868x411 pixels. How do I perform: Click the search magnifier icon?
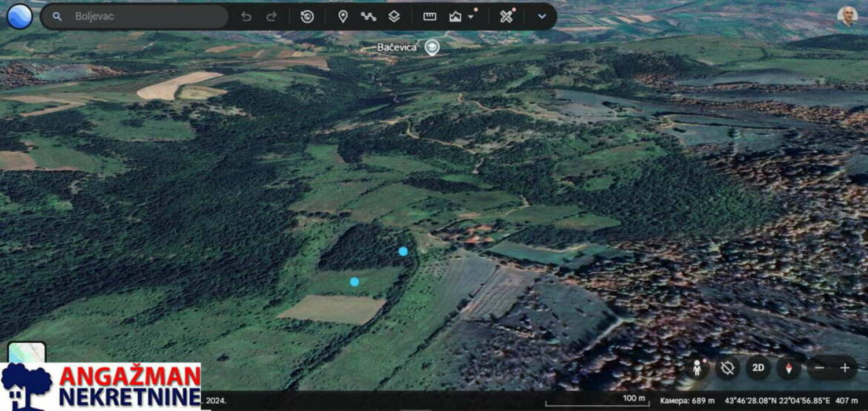57,16
